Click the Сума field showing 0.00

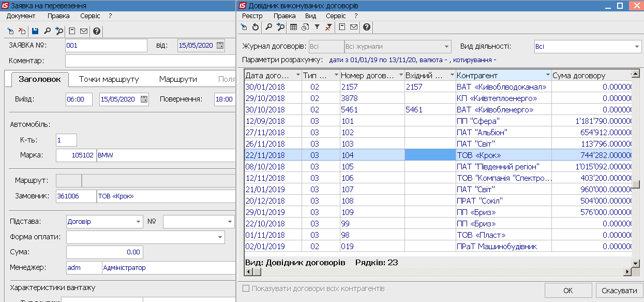point(104,252)
